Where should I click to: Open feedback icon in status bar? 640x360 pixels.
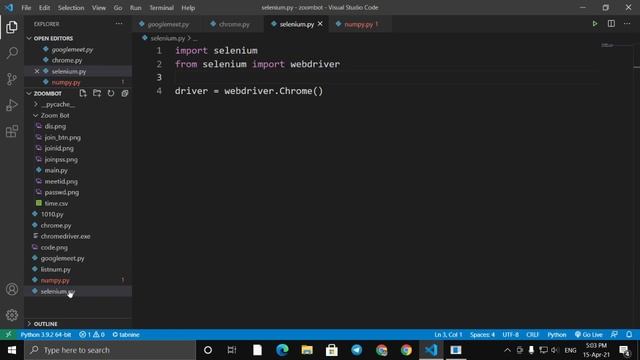614,334
